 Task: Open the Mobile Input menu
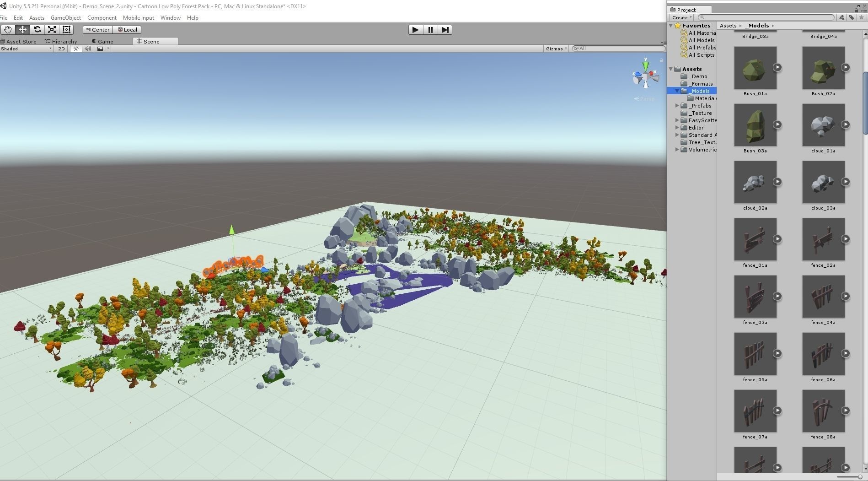pos(139,18)
